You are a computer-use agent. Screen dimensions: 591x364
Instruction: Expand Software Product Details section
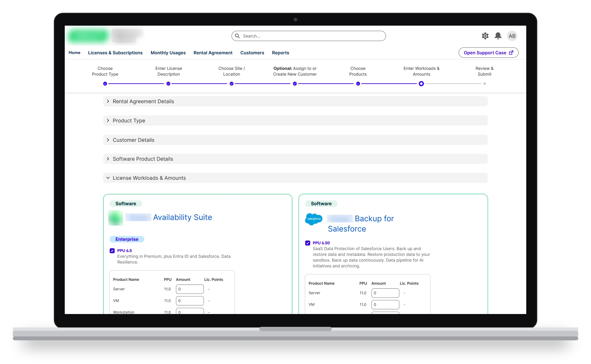tap(295, 159)
